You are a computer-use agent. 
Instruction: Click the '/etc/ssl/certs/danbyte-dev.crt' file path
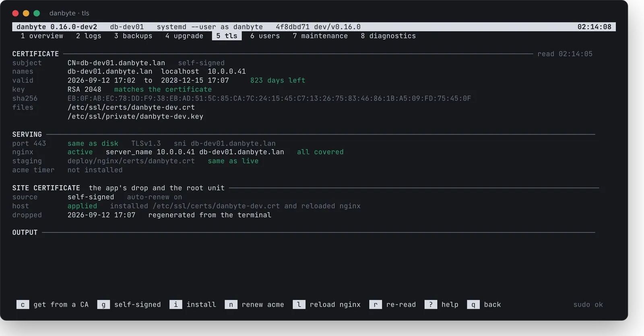131,107
